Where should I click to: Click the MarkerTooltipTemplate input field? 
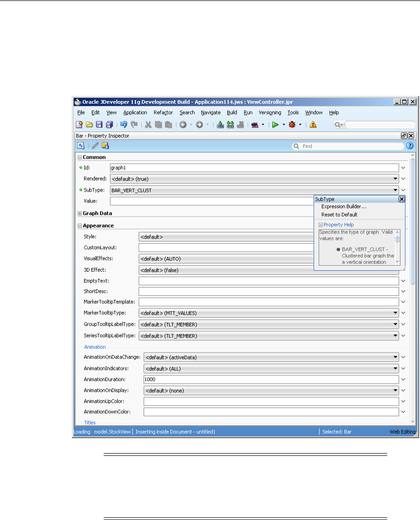269,302
